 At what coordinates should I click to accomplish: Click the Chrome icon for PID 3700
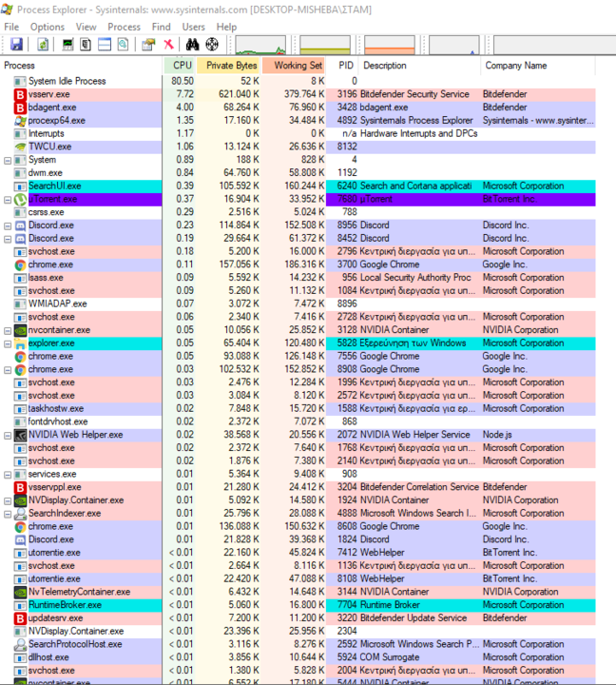(x=20, y=264)
